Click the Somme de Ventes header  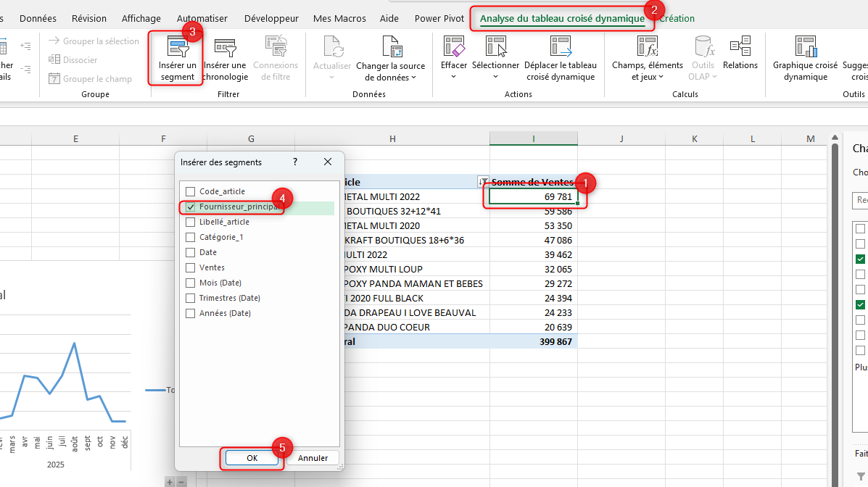pyautogui.click(x=532, y=182)
